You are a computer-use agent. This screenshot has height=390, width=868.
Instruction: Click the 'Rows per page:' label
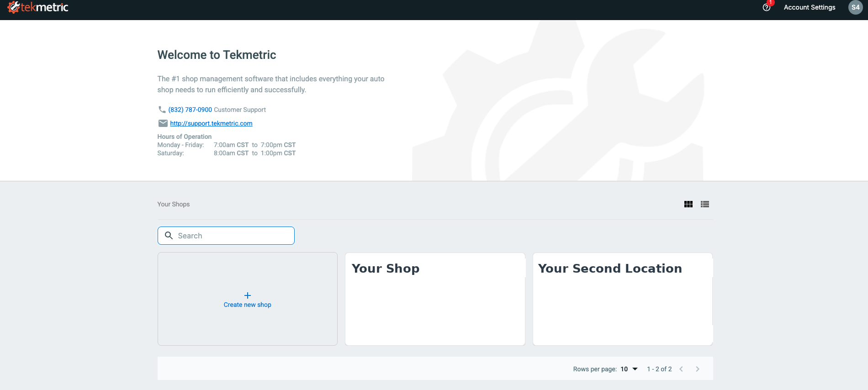coord(595,369)
